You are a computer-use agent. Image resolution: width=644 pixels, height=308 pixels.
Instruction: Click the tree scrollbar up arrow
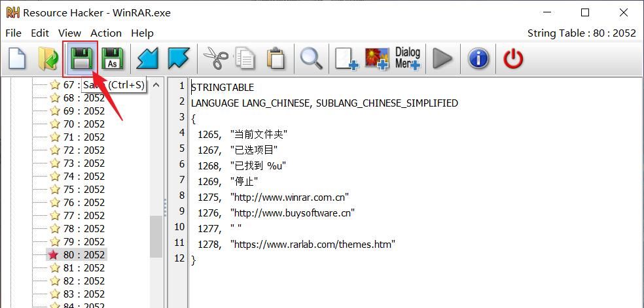pyautogui.click(x=156, y=85)
